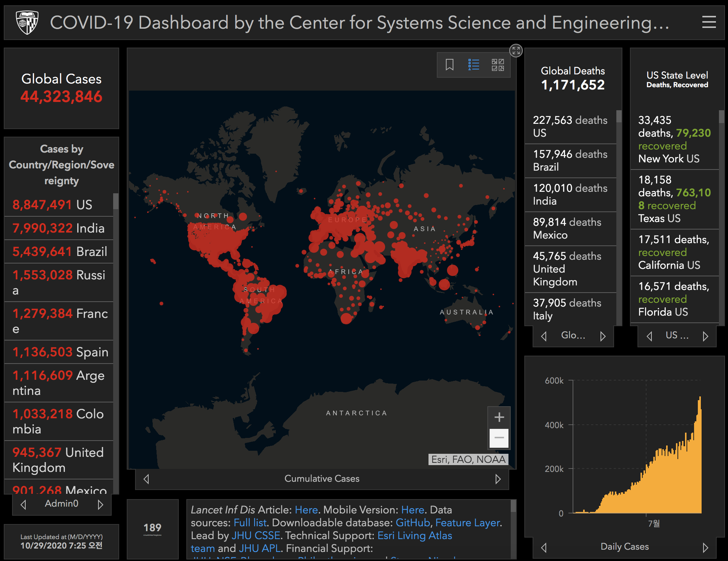728x561 pixels.
Task: Zoom in on the map
Action: click(499, 417)
